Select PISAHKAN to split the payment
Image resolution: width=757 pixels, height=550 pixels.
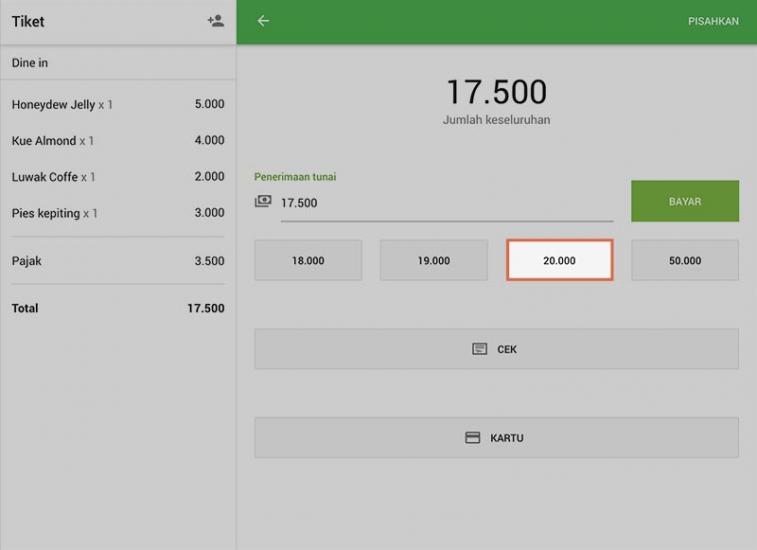713,21
